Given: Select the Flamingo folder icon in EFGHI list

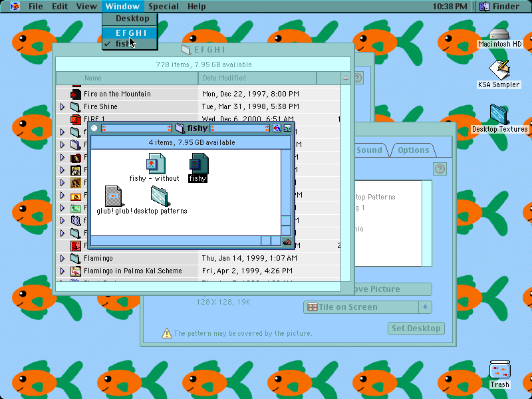Looking at the screenshot, I should [x=75, y=258].
